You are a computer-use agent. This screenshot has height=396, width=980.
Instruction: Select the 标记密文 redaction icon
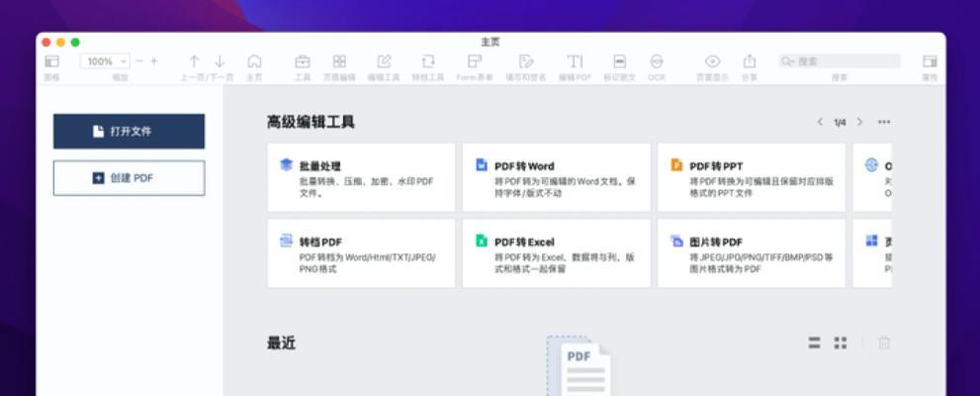[619, 61]
